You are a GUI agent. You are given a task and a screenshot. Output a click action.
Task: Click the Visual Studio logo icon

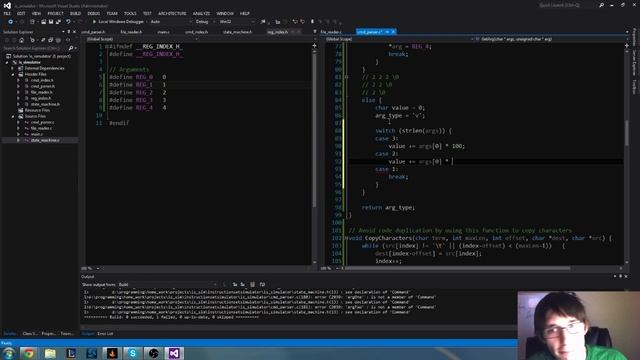pos(7,5)
